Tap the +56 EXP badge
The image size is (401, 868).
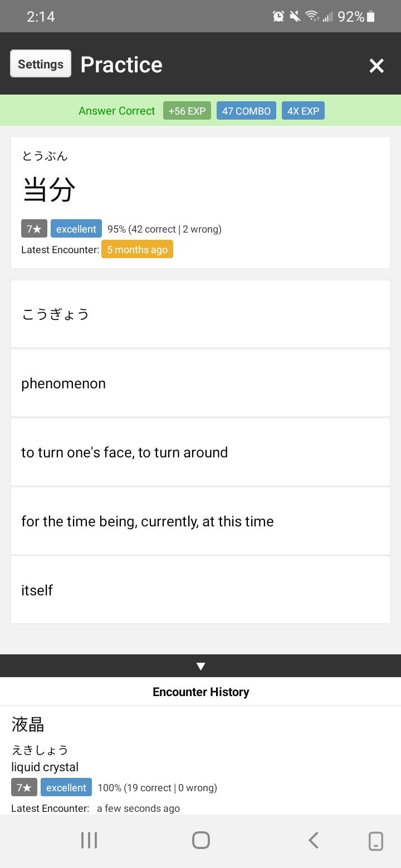[x=187, y=111]
